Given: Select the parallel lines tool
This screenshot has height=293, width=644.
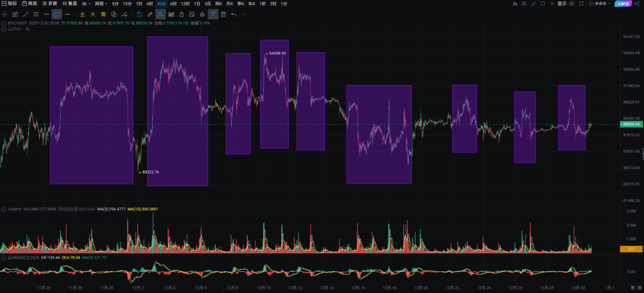Looking at the screenshot, I should tap(36, 14).
